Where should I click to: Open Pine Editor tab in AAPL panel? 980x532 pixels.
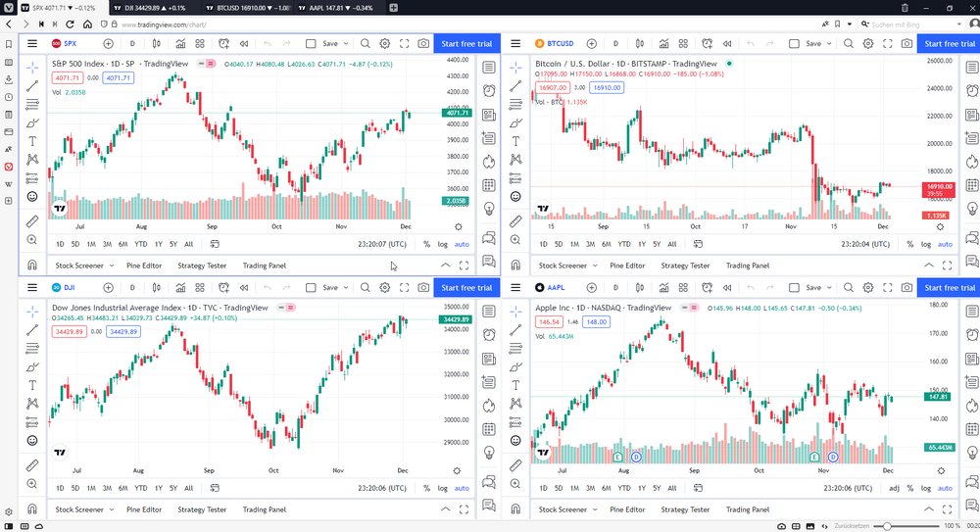point(627,509)
